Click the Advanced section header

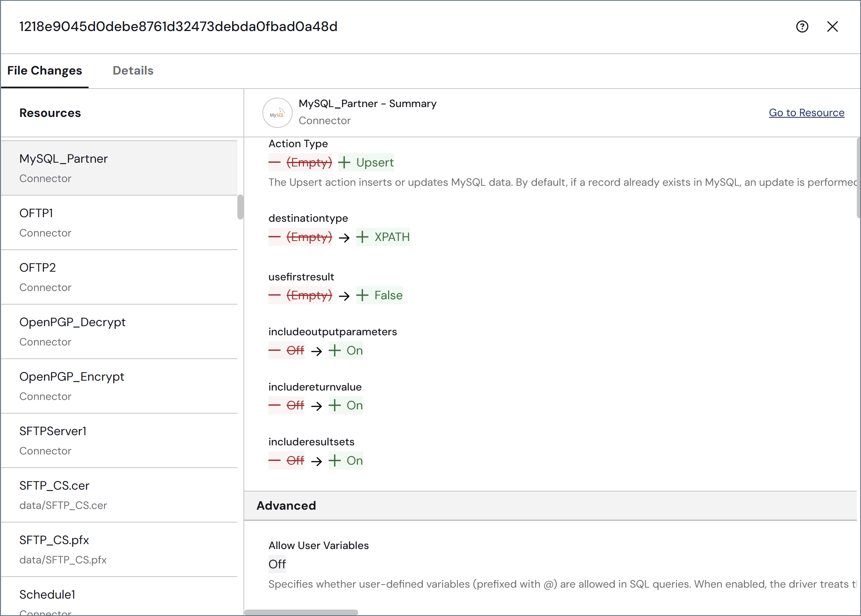point(550,506)
